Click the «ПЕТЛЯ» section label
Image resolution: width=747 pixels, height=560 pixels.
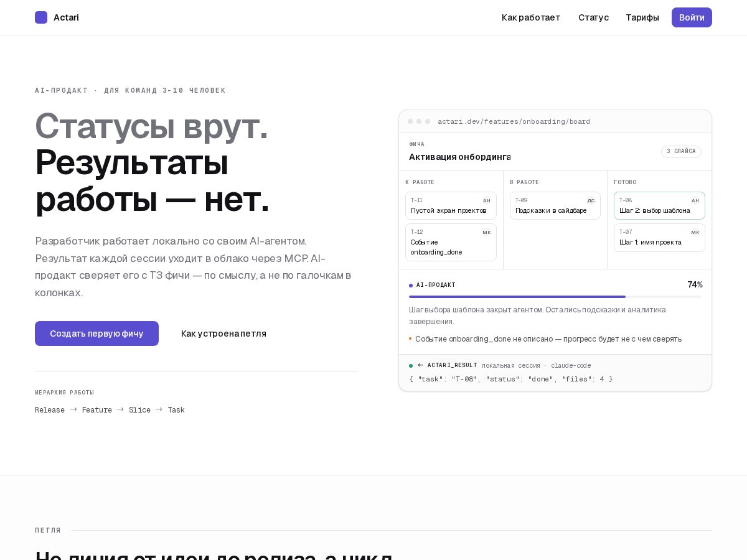click(x=48, y=531)
